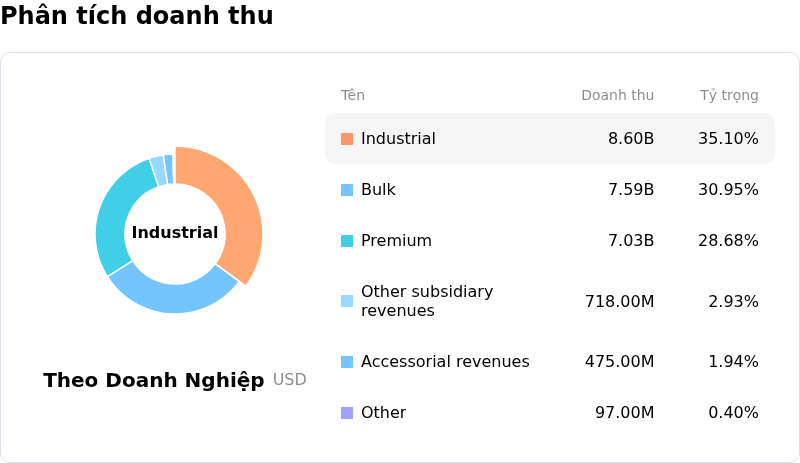
Task: Click the Other subsidiary revenues legend swatch
Action: [347, 301]
